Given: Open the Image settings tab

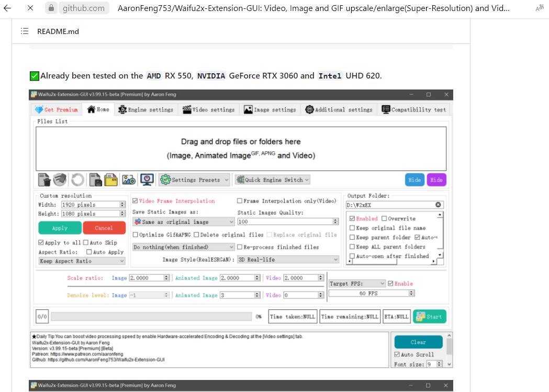Looking at the screenshot, I should 270,109.
